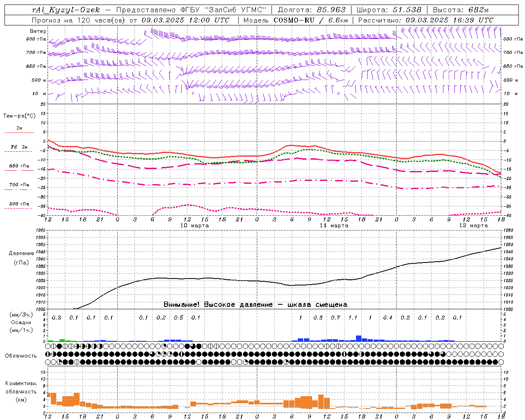This screenshot has height=420, width=525.
Task: Click the (мм/1ч.) precipitation unit label
Action: coord(21,330)
